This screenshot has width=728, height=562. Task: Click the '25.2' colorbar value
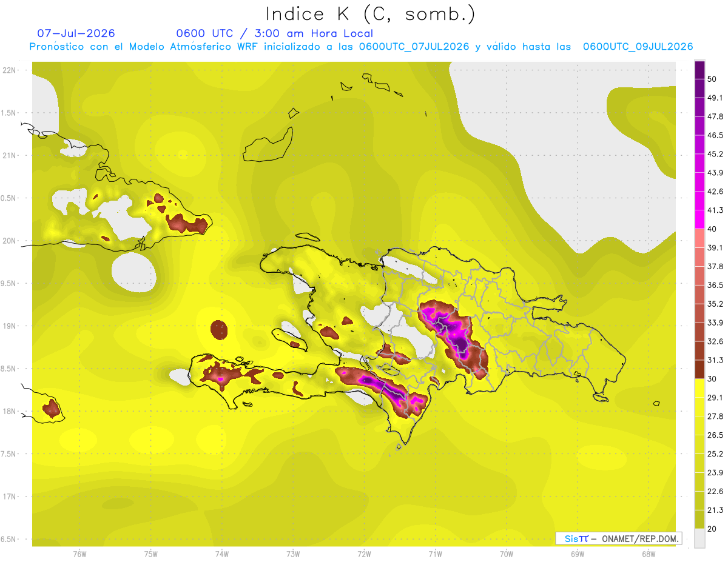715,454
